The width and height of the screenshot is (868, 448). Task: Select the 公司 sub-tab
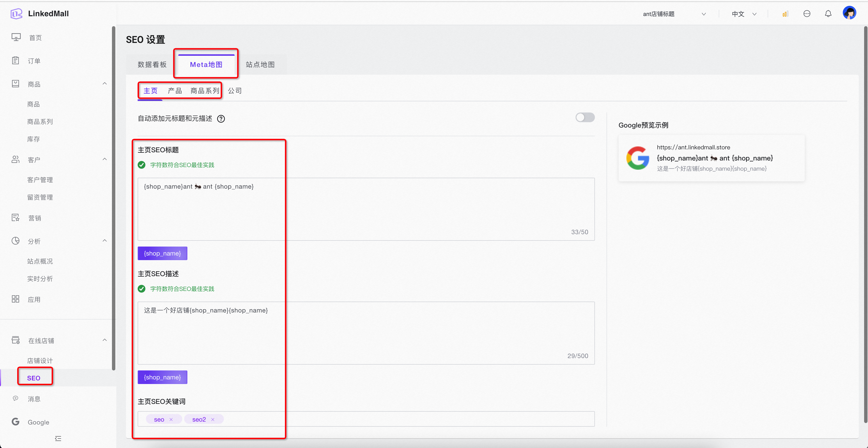(x=235, y=91)
